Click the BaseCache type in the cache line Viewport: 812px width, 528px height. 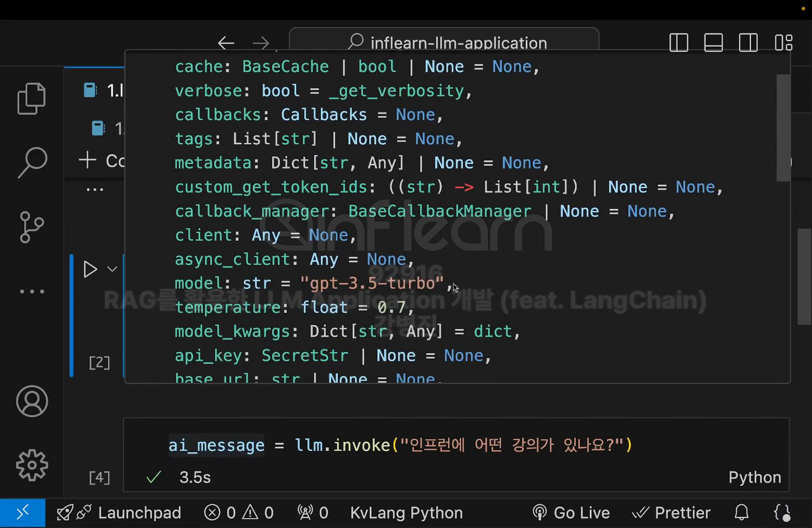pyautogui.click(x=285, y=66)
